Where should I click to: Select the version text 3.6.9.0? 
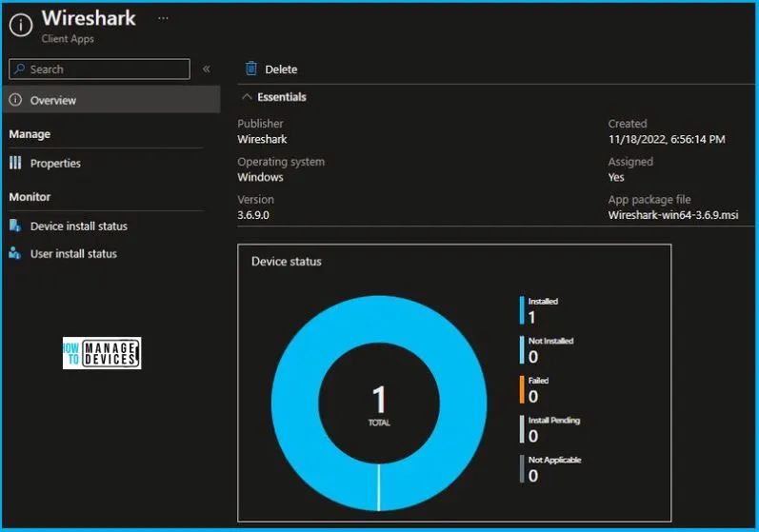(253, 215)
